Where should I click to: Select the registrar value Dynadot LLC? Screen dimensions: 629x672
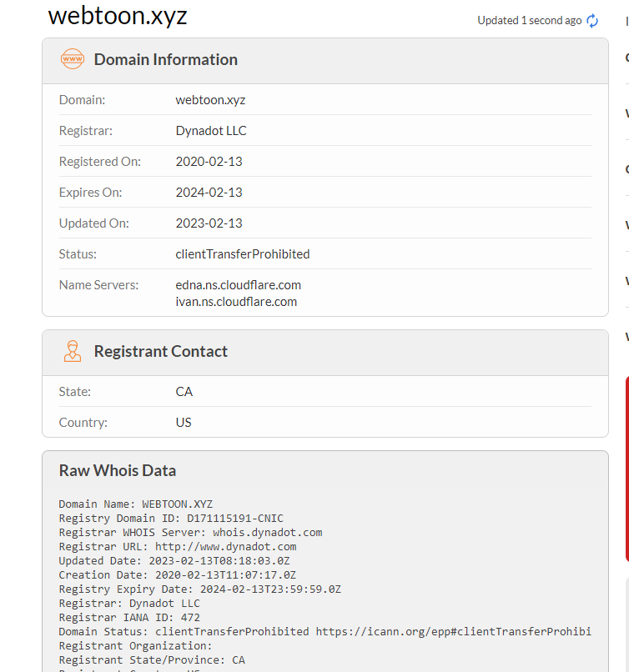coord(211,131)
